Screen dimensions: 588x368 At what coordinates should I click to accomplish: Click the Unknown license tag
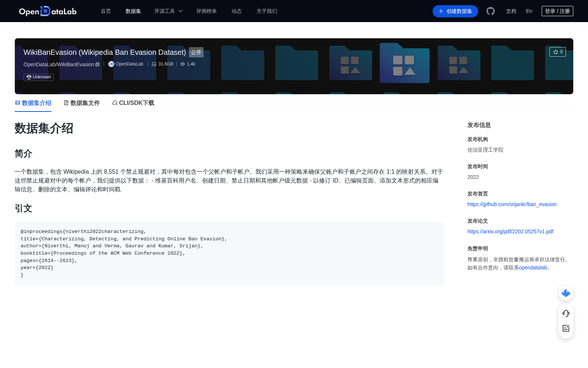[39, 77]
